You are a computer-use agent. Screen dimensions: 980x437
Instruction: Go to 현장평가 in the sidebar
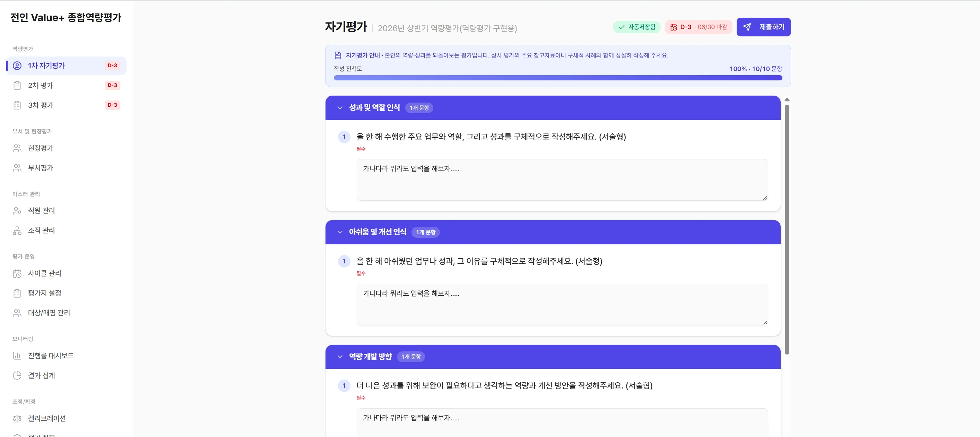pyautogui.click(x=67, y=148)
